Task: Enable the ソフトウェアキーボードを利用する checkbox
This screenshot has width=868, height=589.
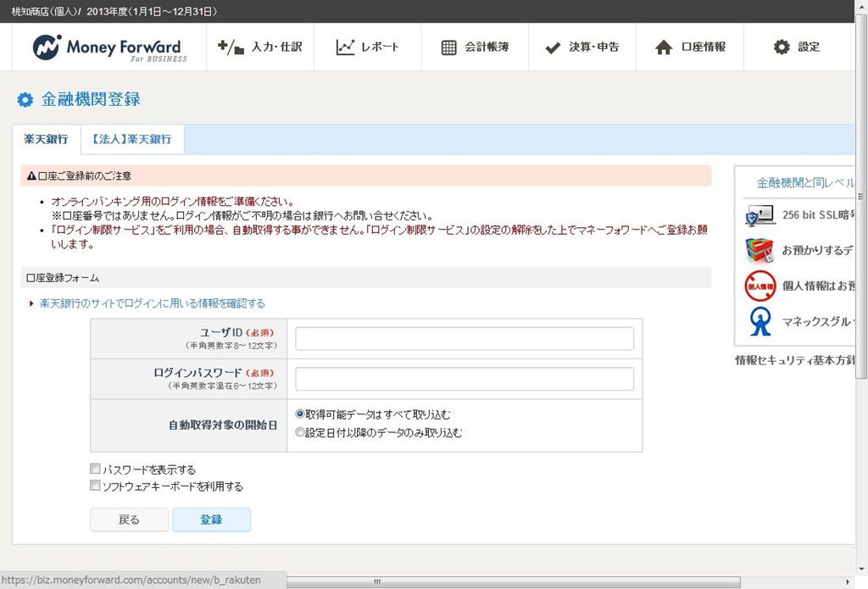Action: pyautogui.click(x=95, y=486)
